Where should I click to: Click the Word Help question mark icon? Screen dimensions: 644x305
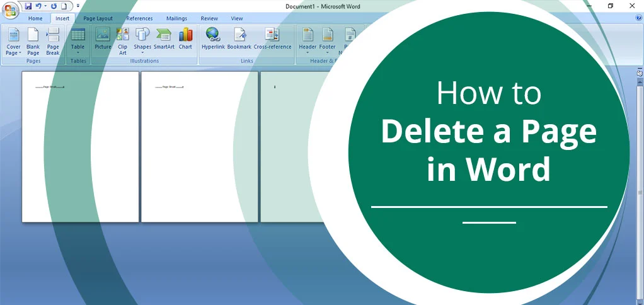638,18
